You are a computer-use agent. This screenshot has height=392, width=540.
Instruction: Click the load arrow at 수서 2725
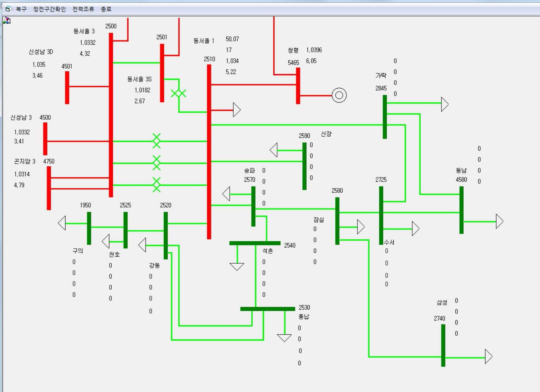click(416, 229)
